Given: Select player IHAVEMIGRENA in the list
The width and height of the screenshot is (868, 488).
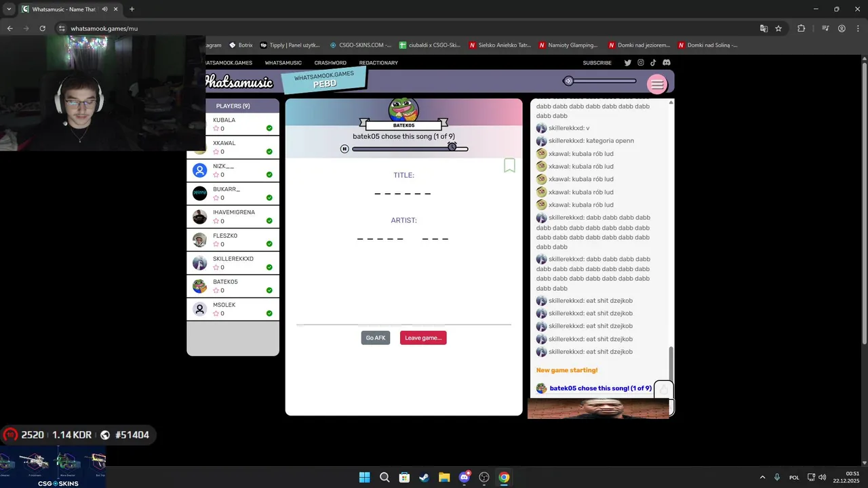Looking at the screenshot, I should coord(233,216).
